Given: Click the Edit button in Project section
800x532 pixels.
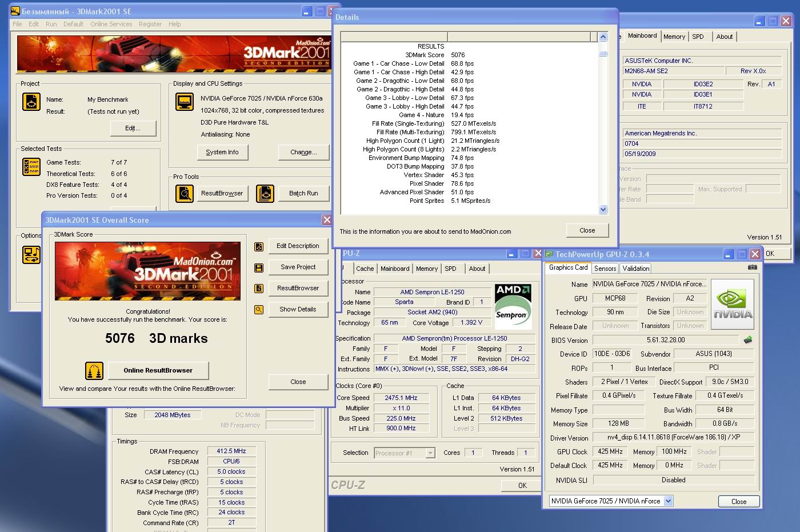Looking at the screenshot, I should tap(133, 128).
